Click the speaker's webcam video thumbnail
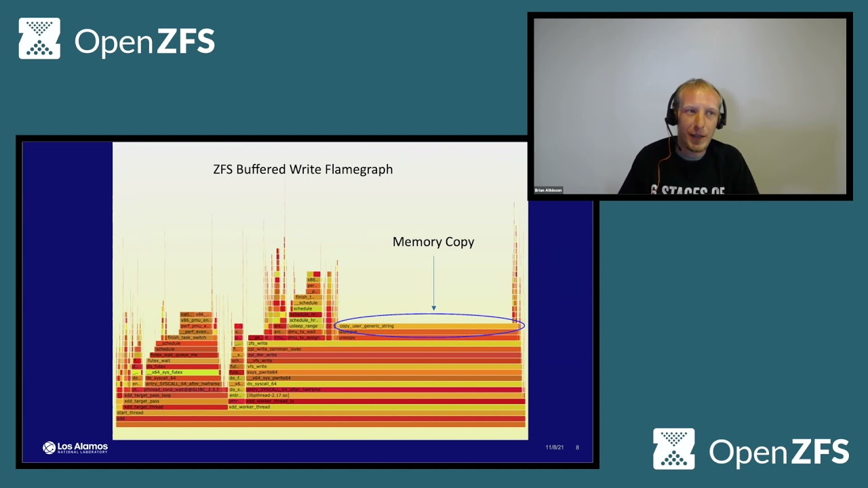868x488 pixels. click(690, 106)
